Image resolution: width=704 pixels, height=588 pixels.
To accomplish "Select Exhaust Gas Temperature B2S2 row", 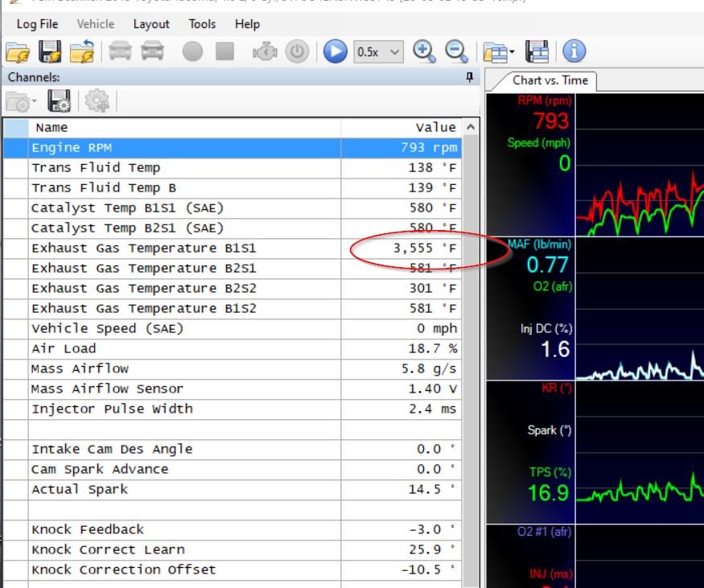I will (233, 288).
